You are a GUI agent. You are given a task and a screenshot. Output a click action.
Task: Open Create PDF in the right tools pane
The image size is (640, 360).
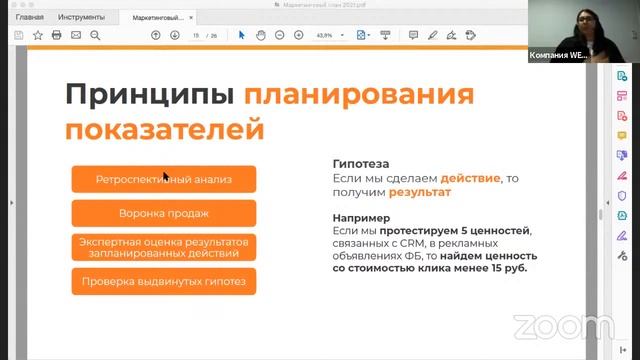(622, 116)
